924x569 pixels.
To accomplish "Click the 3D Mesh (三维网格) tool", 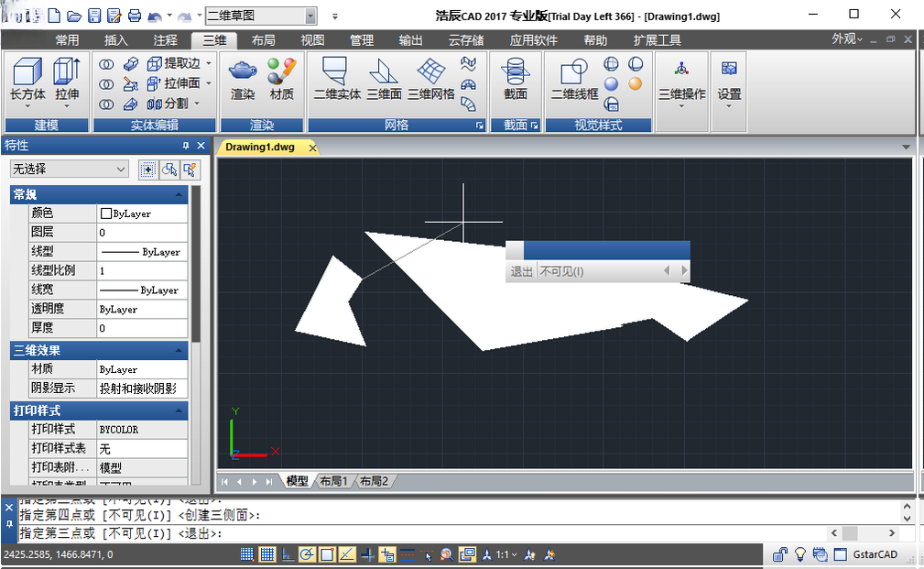I will click(x=431, y=79).
